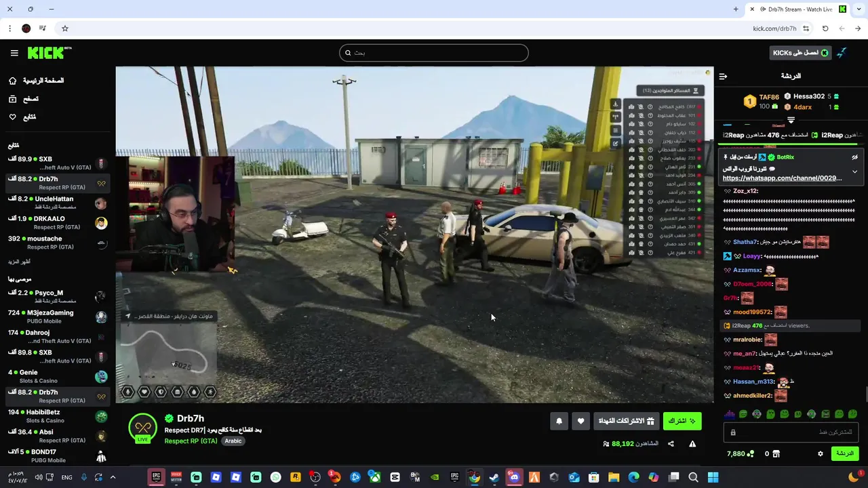Image resolution: width=868 pixels, height=488 pixels.
Task: Click TAF86 top gifter entry
Action: click(762, 102)
